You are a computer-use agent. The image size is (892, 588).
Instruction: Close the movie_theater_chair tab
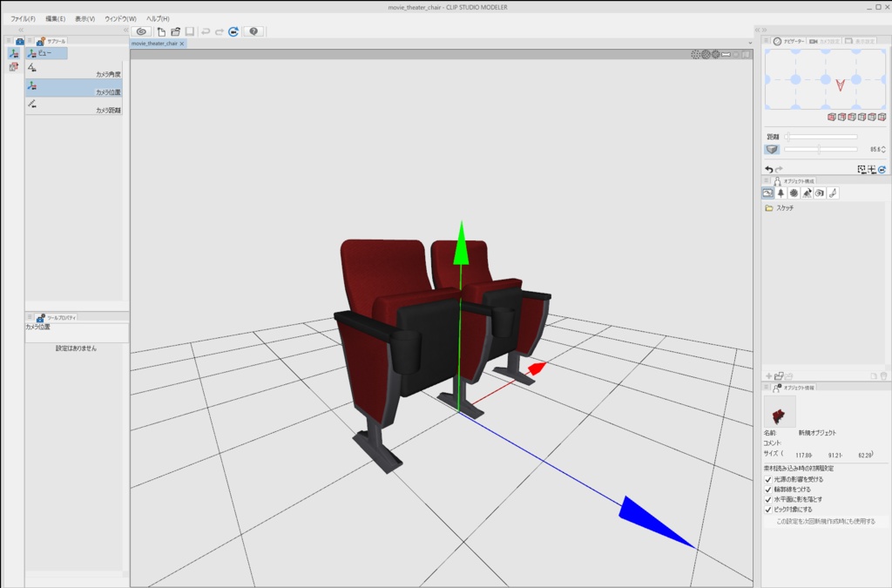tap(182, 44)
